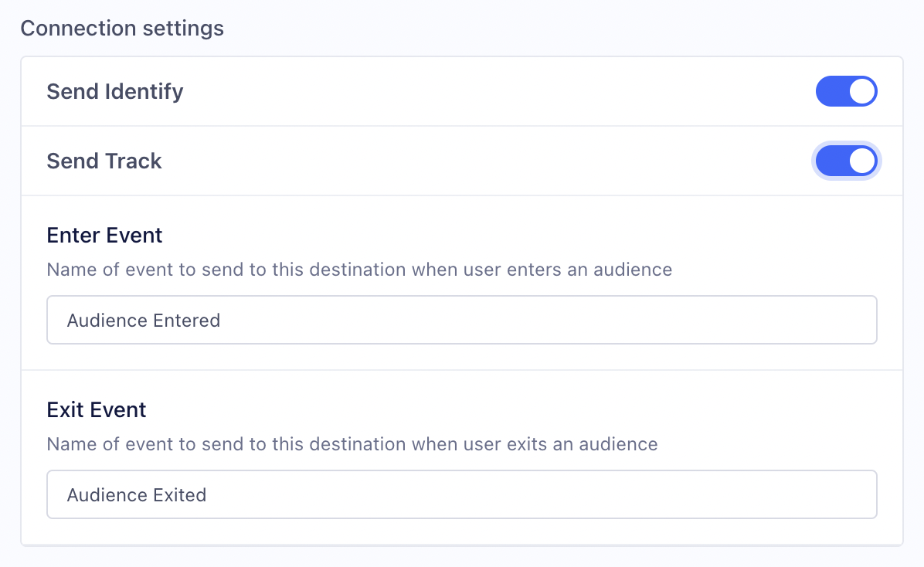Click the exit-event helper description
The image size is (924, 567).
tap(352, 444)
